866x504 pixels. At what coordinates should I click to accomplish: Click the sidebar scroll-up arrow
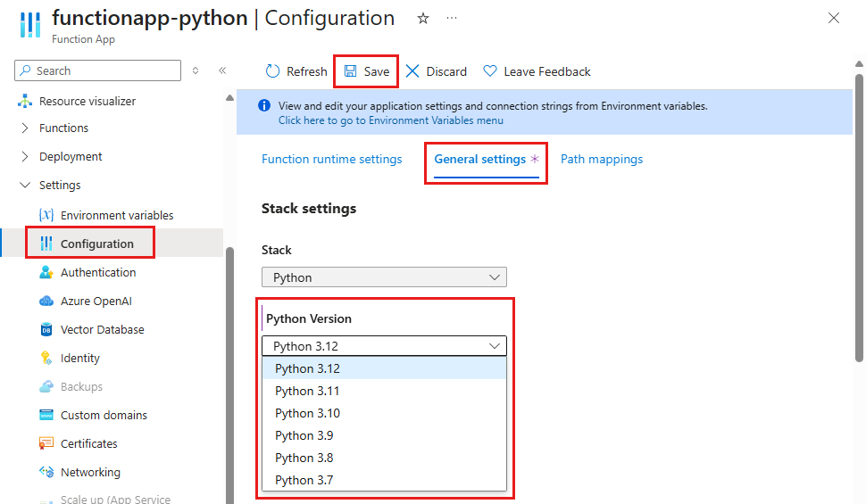coord(229,98)
